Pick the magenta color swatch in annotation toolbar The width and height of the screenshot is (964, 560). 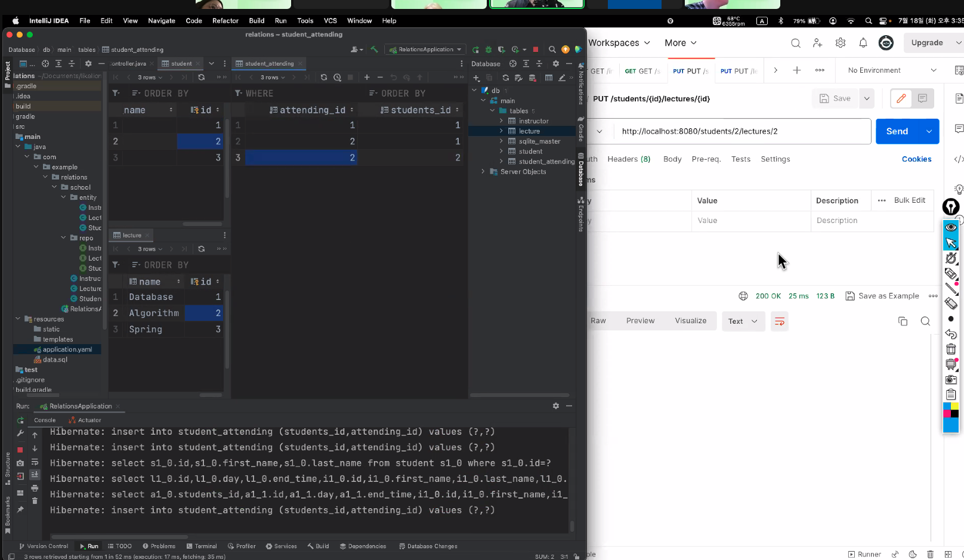pyautogui.click(x=947, y=414)
